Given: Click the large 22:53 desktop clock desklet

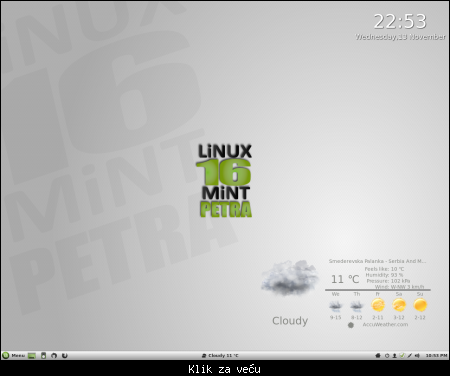Looking at the screenshot, I should click(400, 22).
